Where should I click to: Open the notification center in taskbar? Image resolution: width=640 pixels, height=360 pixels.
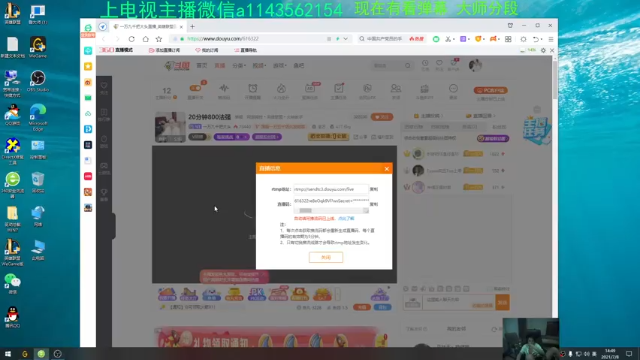pyautogui.click(x=629, y=354)
